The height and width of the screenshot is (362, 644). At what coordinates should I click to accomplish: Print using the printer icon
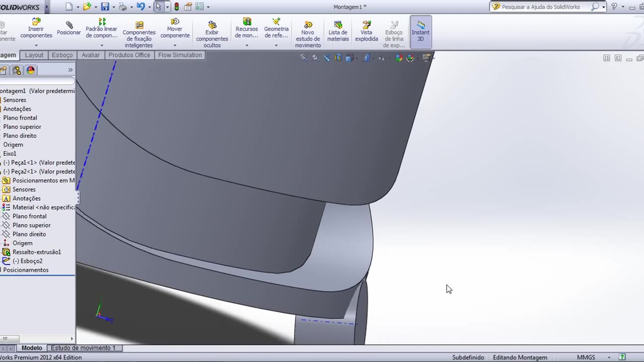(x=123, y=7)
